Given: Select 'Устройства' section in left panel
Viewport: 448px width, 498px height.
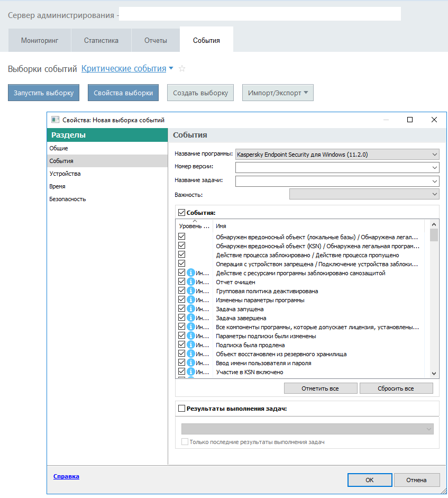Looking at the screenshot, I should point(65,174).
